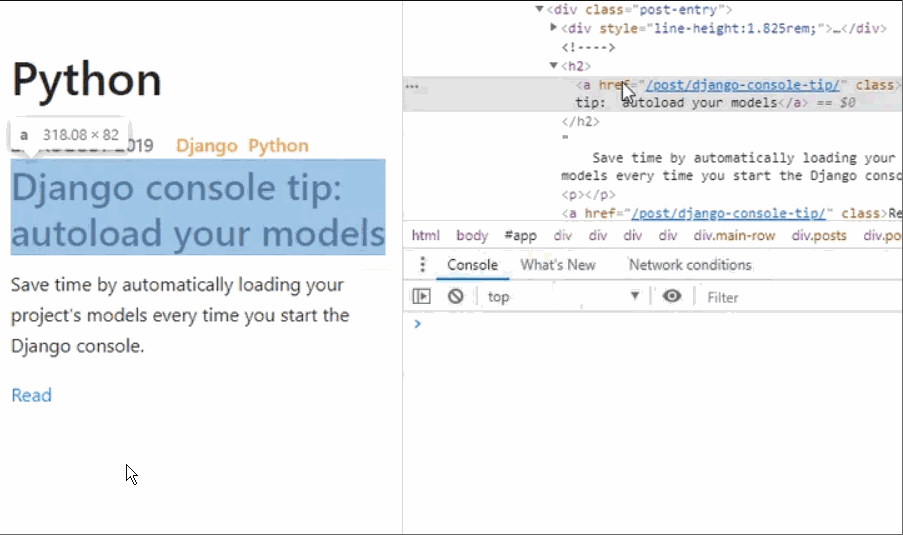
Task: Clear the console with the ban icon
Action: coord(456,296)
